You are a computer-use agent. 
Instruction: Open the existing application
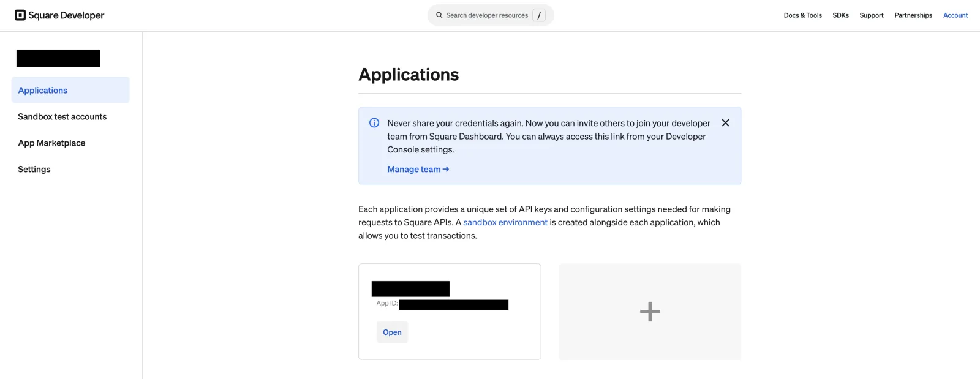(x=392, y=332)
